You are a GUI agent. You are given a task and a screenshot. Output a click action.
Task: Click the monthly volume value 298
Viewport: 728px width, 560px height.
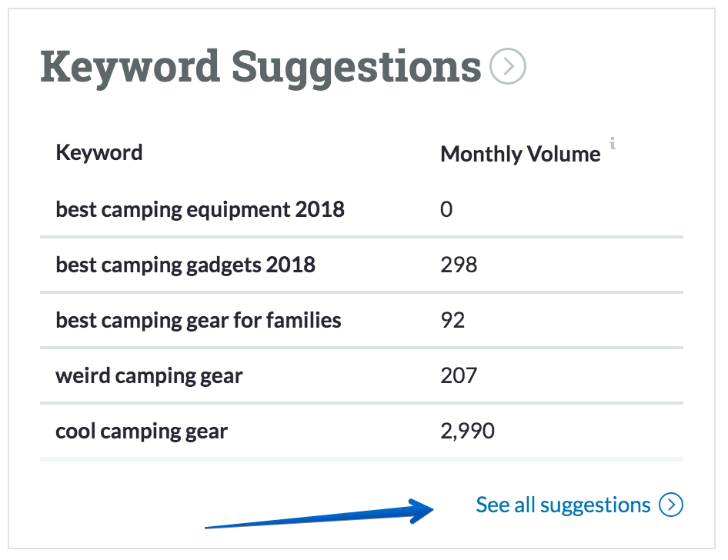[x=459, y=265]
